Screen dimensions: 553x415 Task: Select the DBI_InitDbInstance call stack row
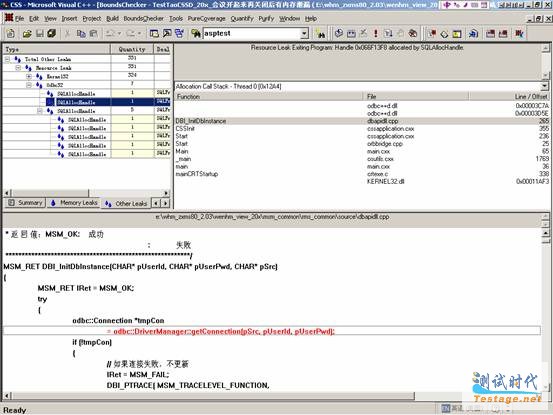click(362, 121)
